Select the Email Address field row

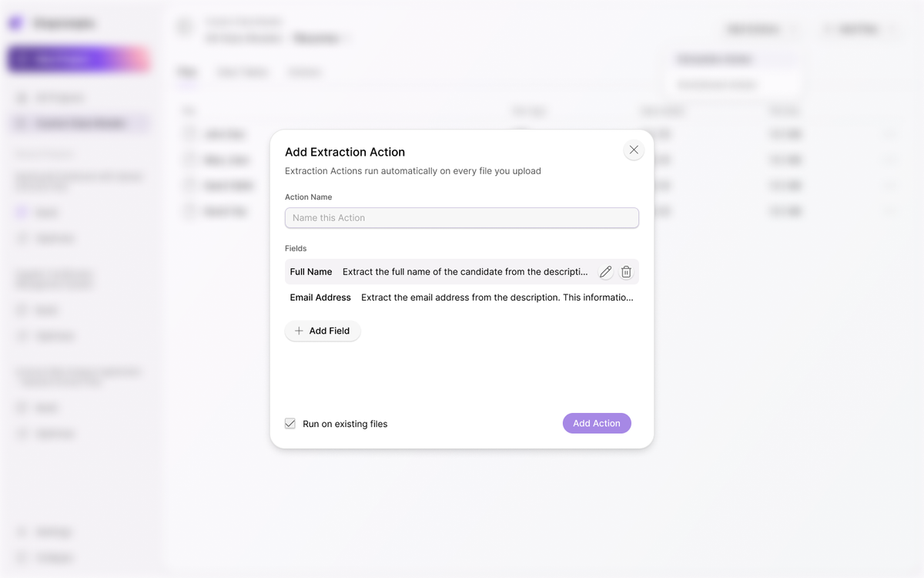pos(320,297)
